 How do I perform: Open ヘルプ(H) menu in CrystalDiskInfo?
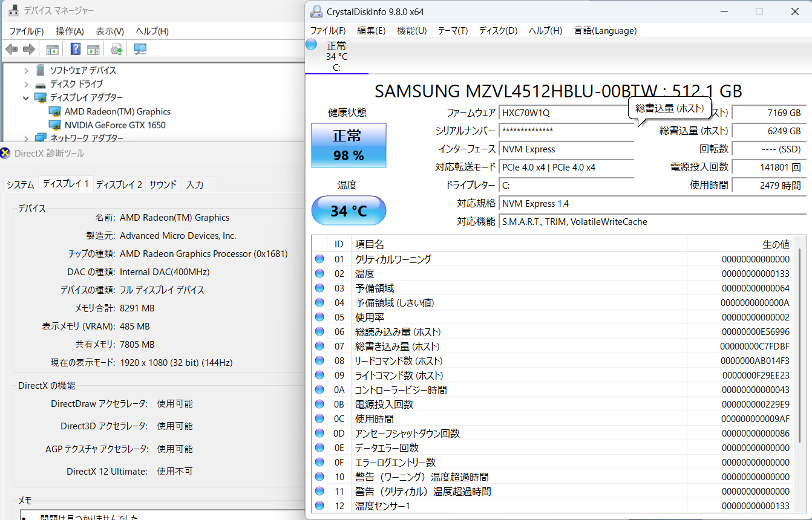click(545, 31)
